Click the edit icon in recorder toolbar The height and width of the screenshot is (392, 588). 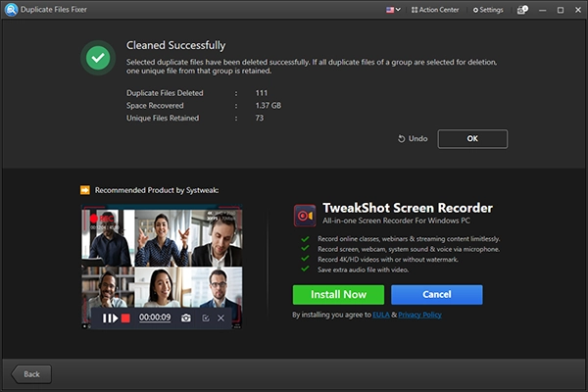[x=206, y=318]
